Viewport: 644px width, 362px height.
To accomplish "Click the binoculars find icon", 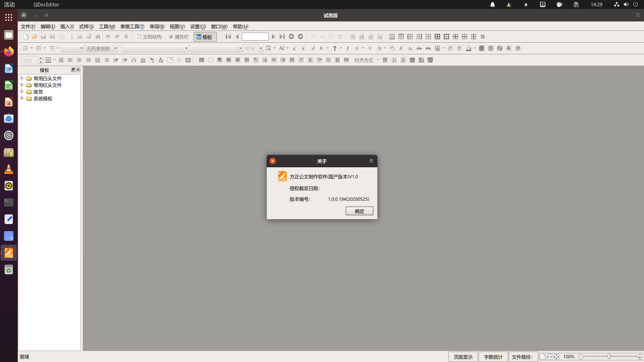I will [98, 37].
